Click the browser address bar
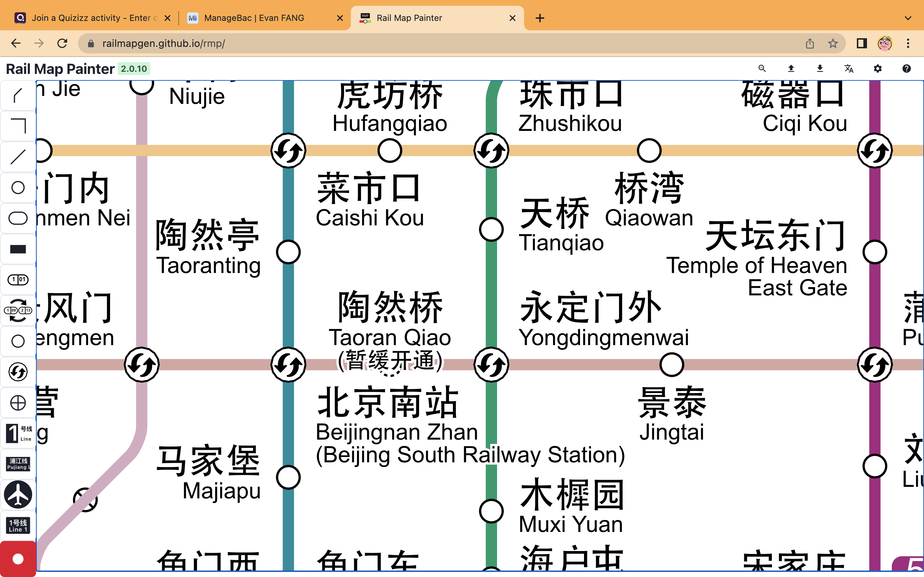Image resolution: width=924 pixels, height=577 pixels. point(267,43)
